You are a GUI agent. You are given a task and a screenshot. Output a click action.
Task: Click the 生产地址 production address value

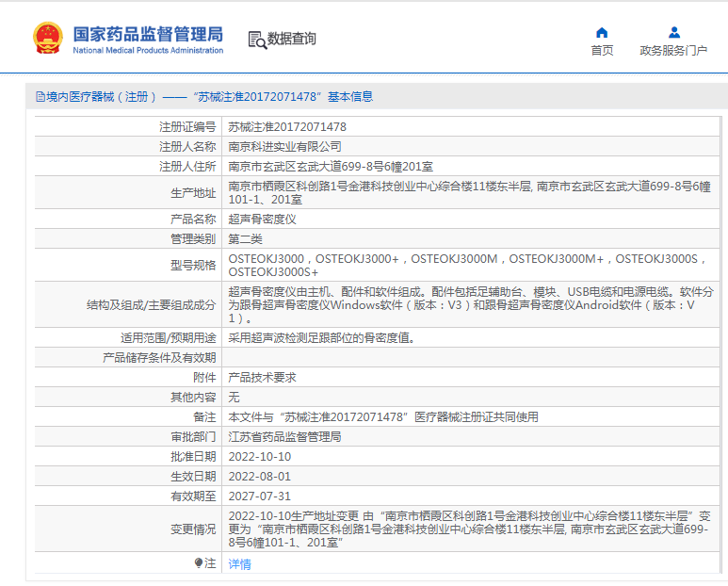(x=469, y=193)
